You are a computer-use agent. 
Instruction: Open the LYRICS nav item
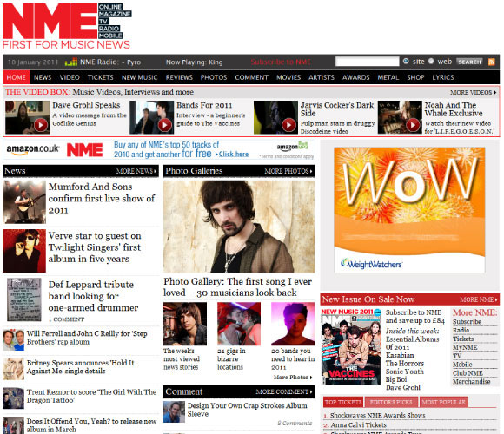pyautogui.click(x=443, y=77)
